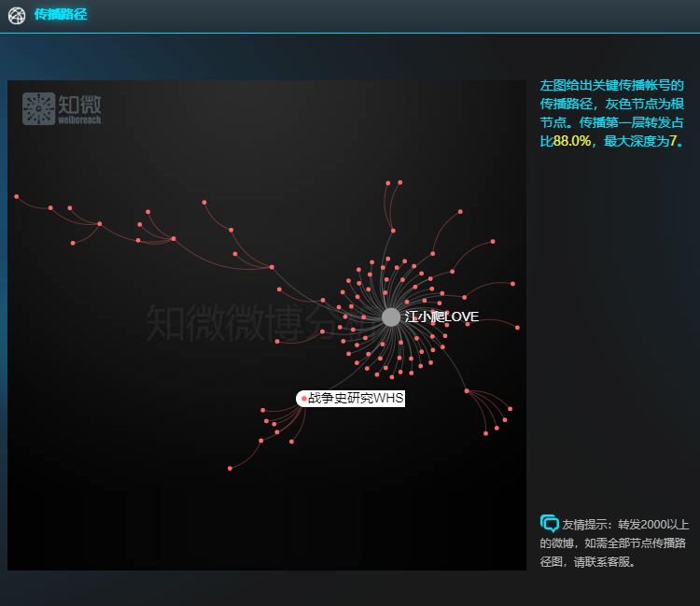This screenshot has height=606, width=700.
Task: Select description text 左图给出关键传播帐号的
Action: (611, 85)
